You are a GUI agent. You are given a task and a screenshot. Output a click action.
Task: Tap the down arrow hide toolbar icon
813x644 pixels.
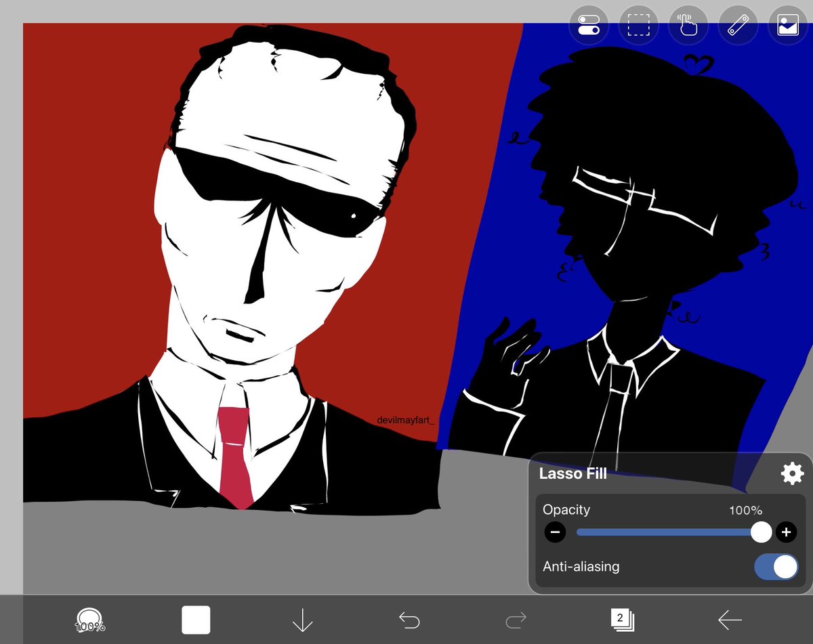302,620
